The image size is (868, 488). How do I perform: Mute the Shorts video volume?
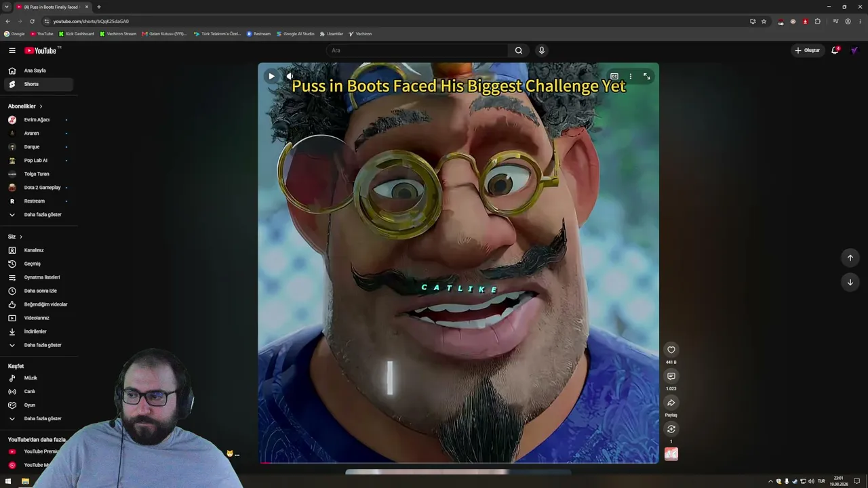tap(290, 76)
